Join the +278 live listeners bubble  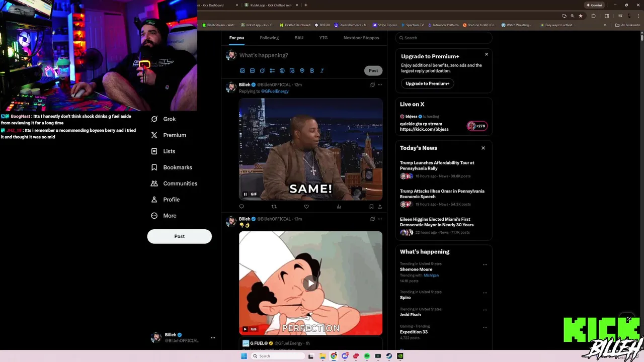coord(477,126)
